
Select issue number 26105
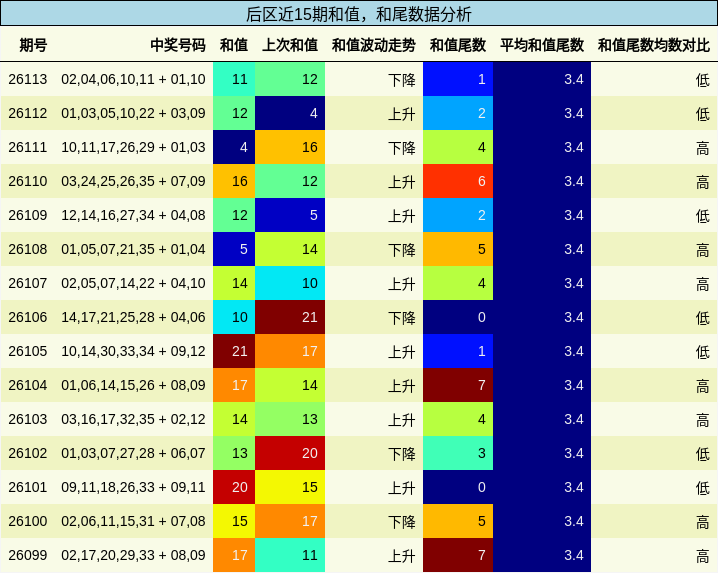(x=27, y=351)
